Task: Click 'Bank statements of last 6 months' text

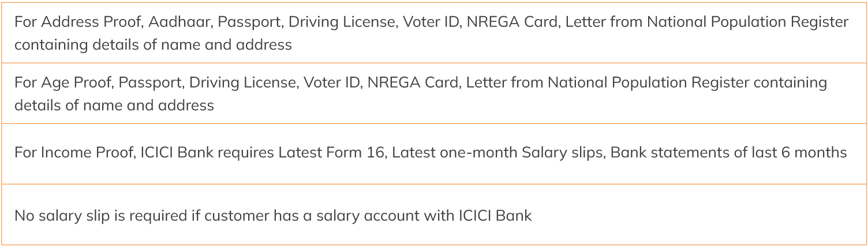Action: [728, 153]
